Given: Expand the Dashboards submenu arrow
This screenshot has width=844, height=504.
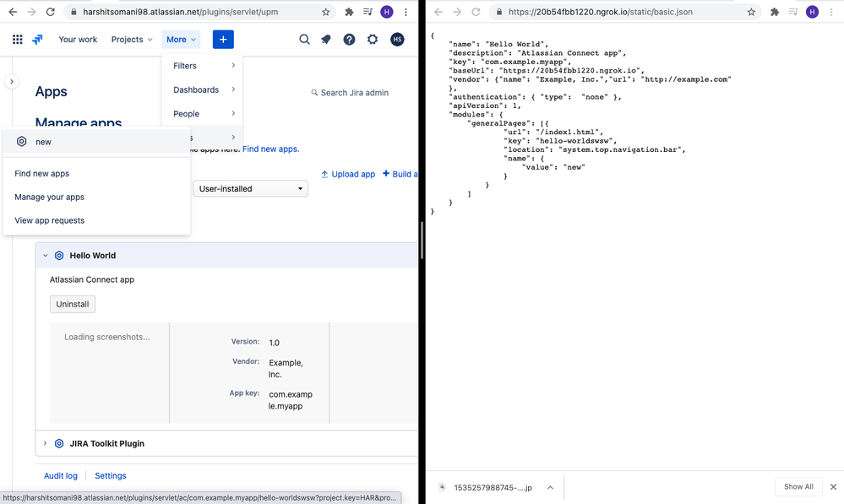Looking at the screenshot, I should coord(233,89).
